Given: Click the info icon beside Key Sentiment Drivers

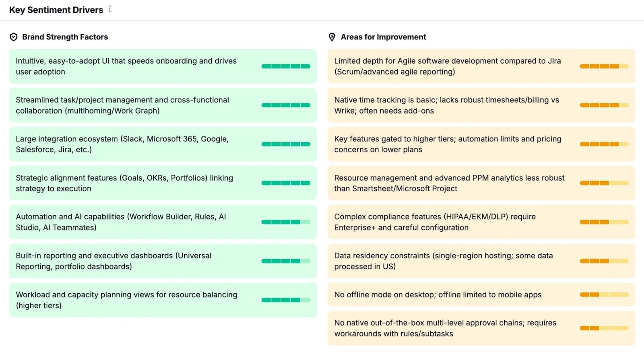Looking at the screenshot, I should coord(110,9).
